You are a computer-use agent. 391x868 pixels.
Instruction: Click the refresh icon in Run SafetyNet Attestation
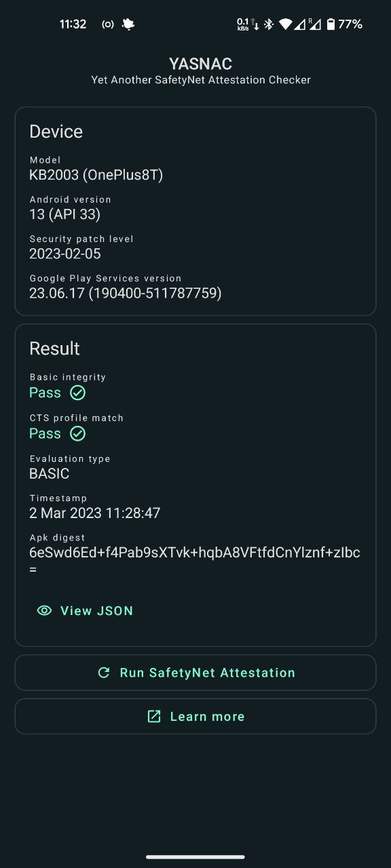click(x=103, y=672)
